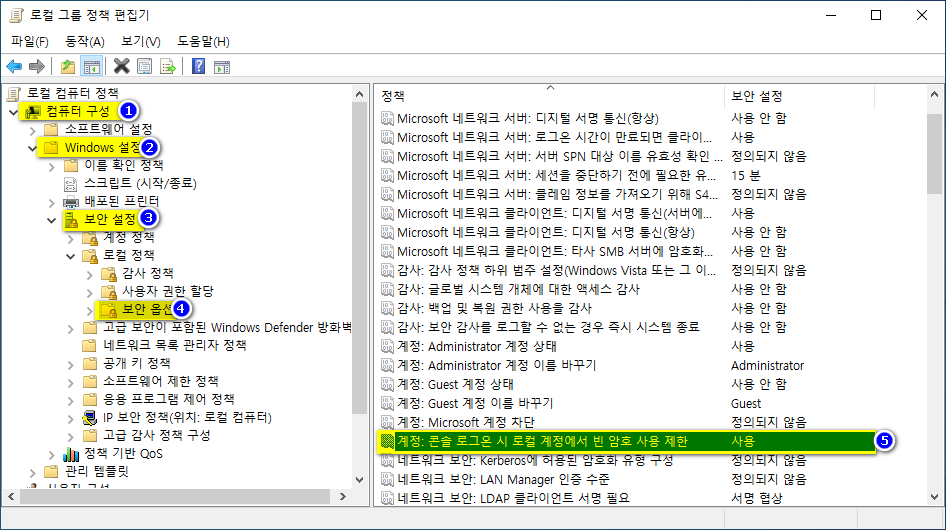Collapse the 보안 설정 node arrow
The height and width of the screenshot is (530, 946).
(52, 220)
